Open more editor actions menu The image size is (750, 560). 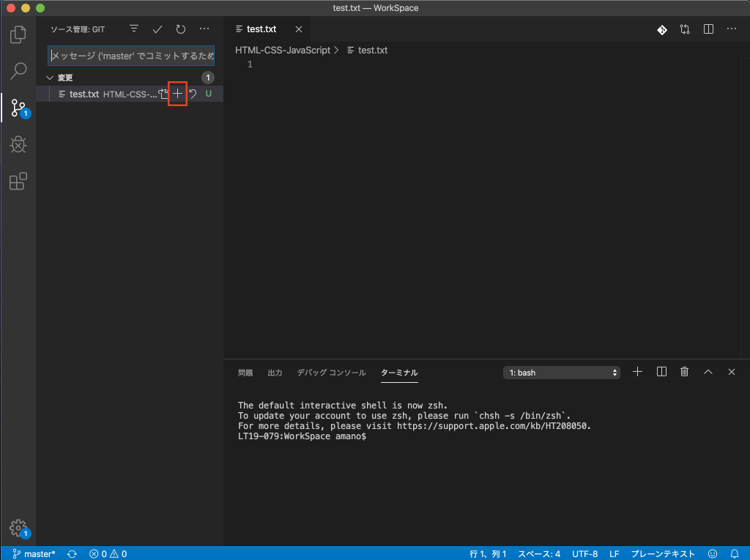[x=732, y=29]
